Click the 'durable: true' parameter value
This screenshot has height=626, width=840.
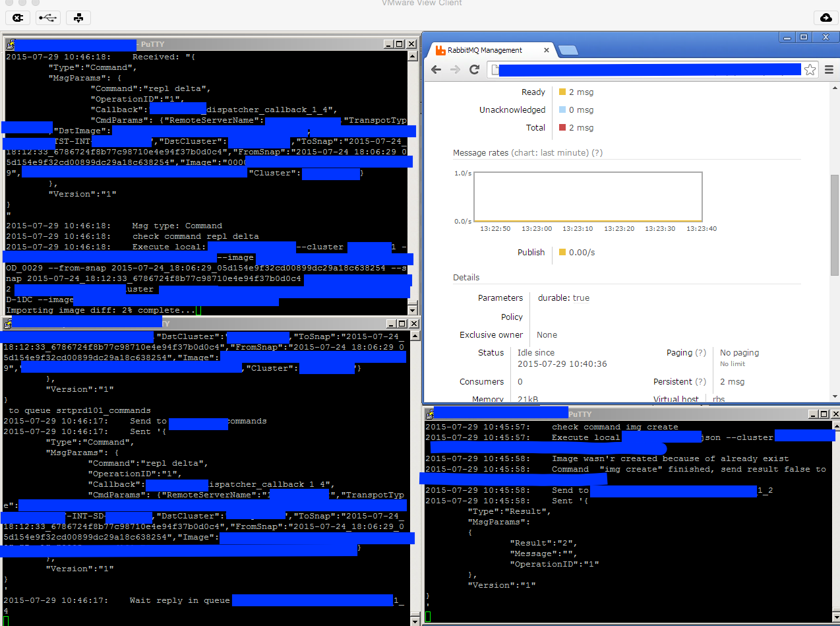[562, 298]
